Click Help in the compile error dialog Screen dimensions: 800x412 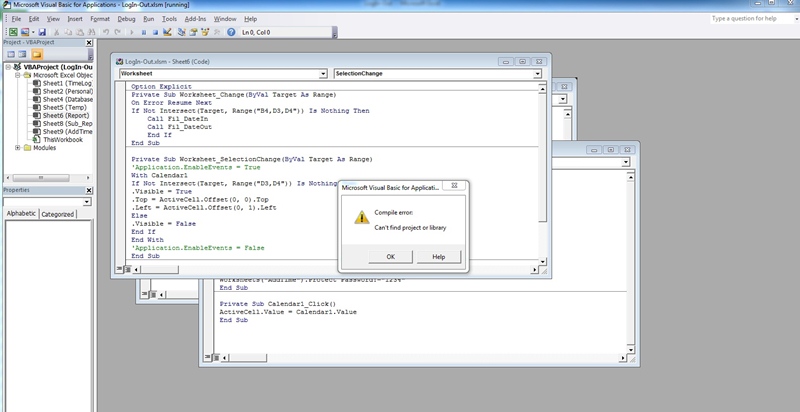click(437, 257)
